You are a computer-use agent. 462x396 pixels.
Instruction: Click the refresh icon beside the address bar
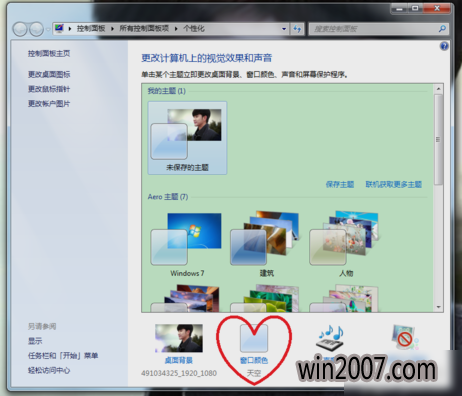[297, 29]
